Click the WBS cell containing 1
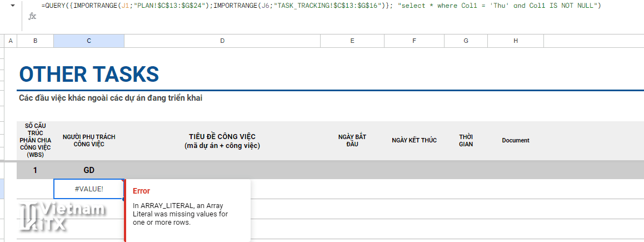 pyautogui.click(x=35, y=170)
